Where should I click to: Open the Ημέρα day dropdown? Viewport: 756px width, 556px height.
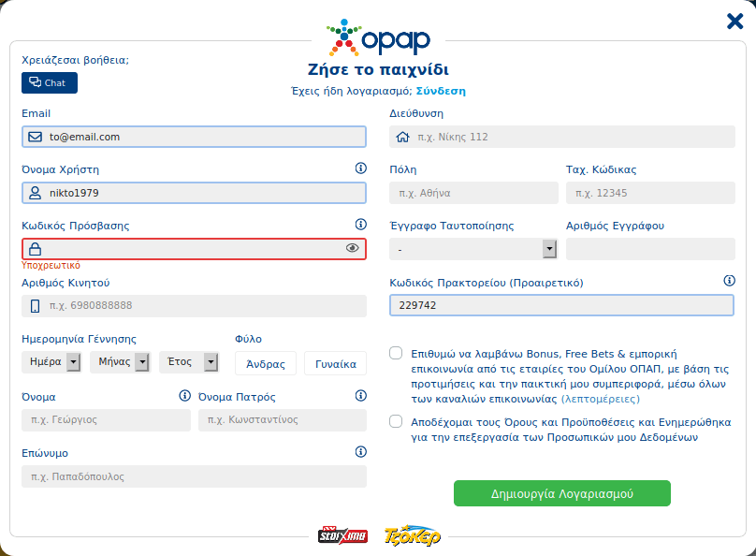(51, 361)
